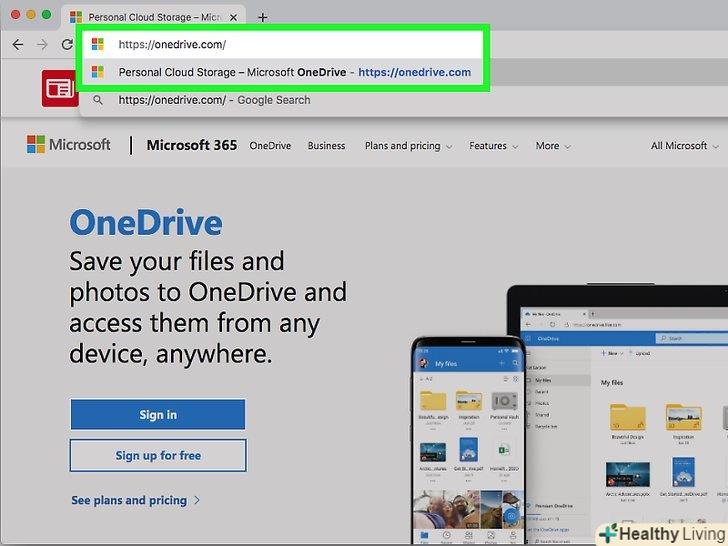Expand the Features dropdown menu

point(494,146)
